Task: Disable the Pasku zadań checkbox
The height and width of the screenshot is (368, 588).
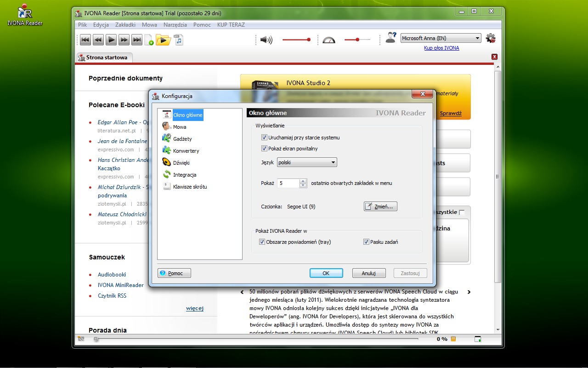Action: tap(366, 242)
